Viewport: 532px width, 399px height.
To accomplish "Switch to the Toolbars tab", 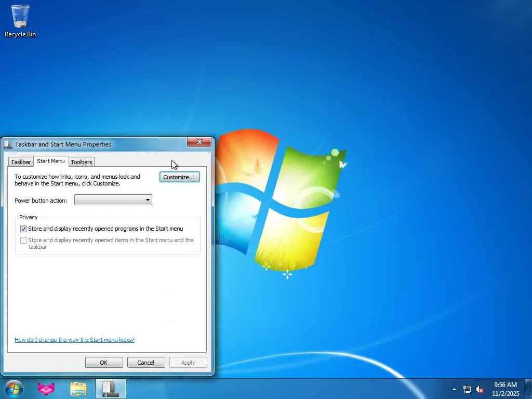I will [82, 162].
